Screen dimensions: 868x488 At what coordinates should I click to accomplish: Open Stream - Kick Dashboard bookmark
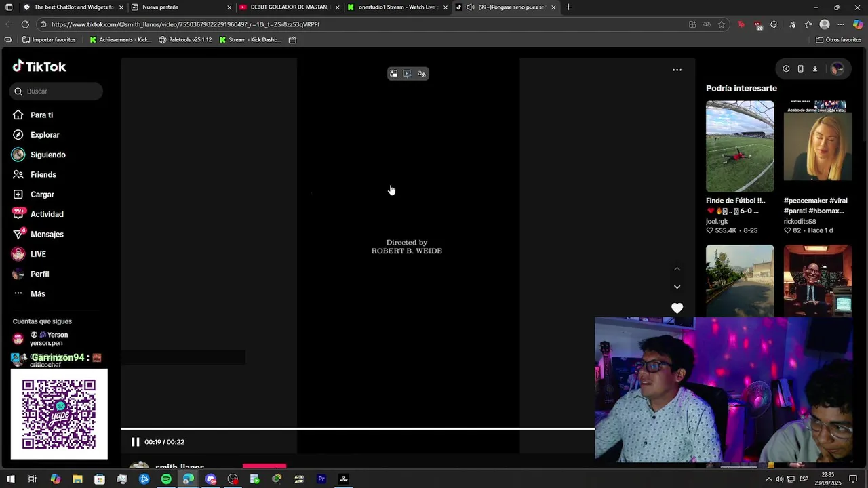250,40
